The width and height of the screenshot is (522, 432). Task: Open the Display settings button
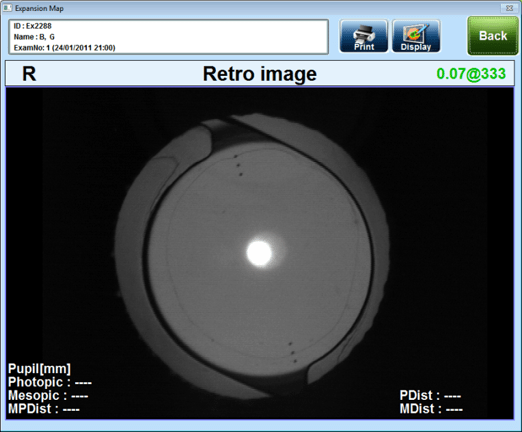416,36
